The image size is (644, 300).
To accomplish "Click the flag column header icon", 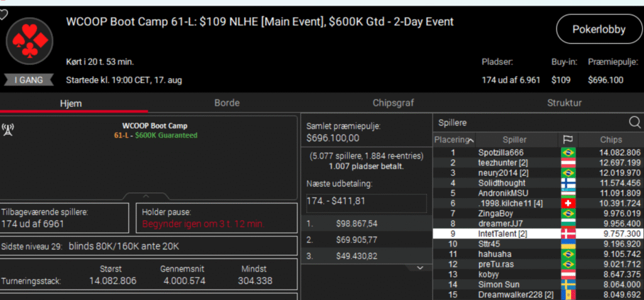I will (x=567, y=140).
